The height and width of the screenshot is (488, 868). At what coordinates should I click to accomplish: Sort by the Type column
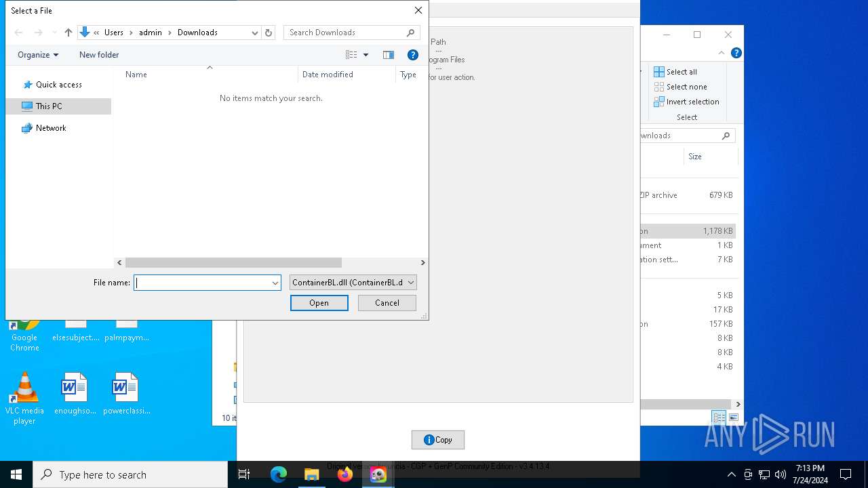pos(408,75)
